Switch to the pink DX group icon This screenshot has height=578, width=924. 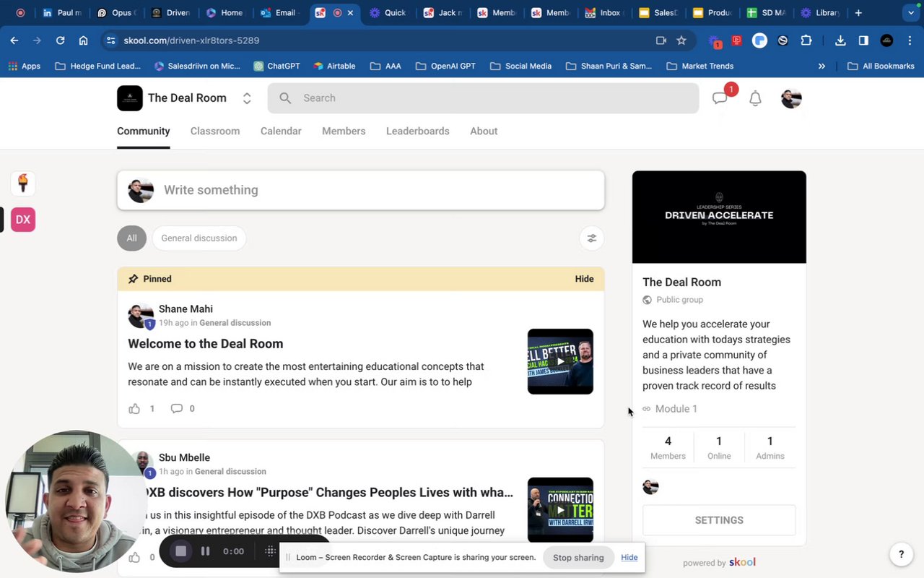click(23, 220)
